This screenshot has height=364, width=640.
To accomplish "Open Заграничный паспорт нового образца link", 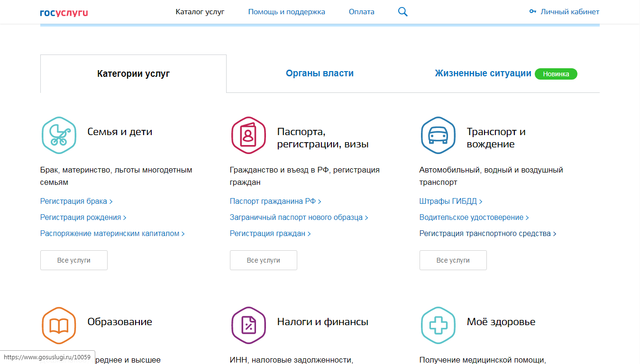I will (299, 218).
